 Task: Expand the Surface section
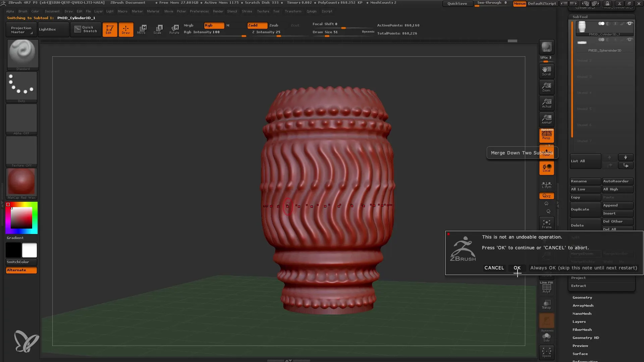[580, 354]
